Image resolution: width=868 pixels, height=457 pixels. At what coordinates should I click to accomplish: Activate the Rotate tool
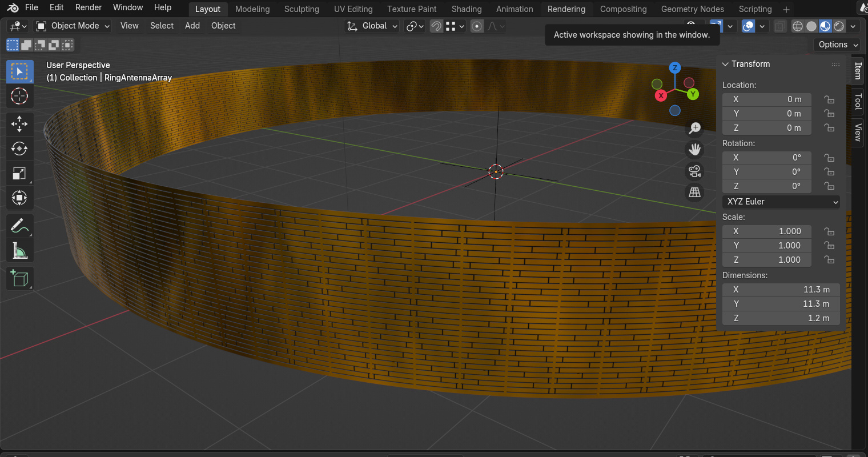click(x=19, y=149)
